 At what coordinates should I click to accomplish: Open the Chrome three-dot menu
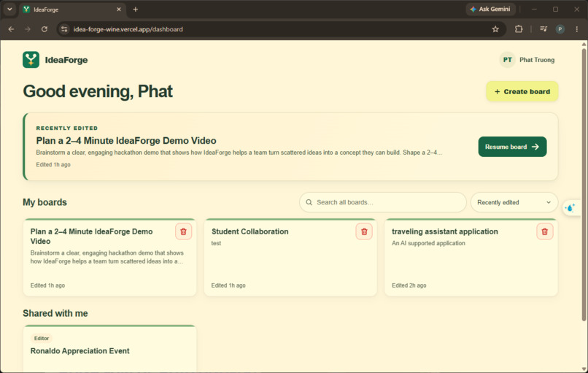coord(577,29)
